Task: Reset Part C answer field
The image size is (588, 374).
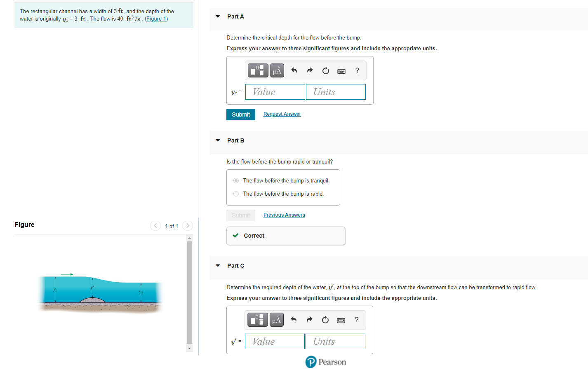Action: [x=325, y=320]
